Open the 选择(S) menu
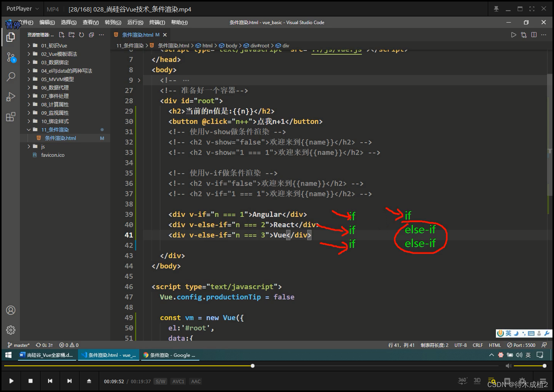Image resolution: width=554 pixels, height=392 pixels. pyautogui.click(x=69, y=23)
